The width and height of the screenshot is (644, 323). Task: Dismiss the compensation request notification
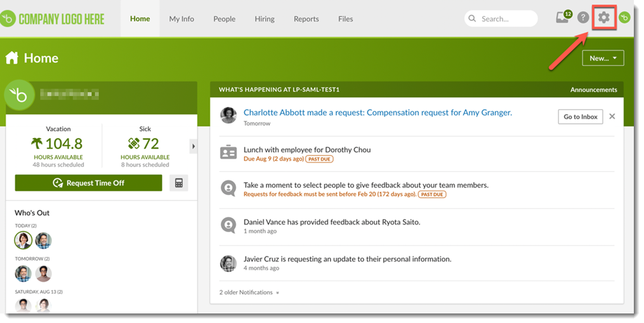pyautogui.click(x=612, y=116)
